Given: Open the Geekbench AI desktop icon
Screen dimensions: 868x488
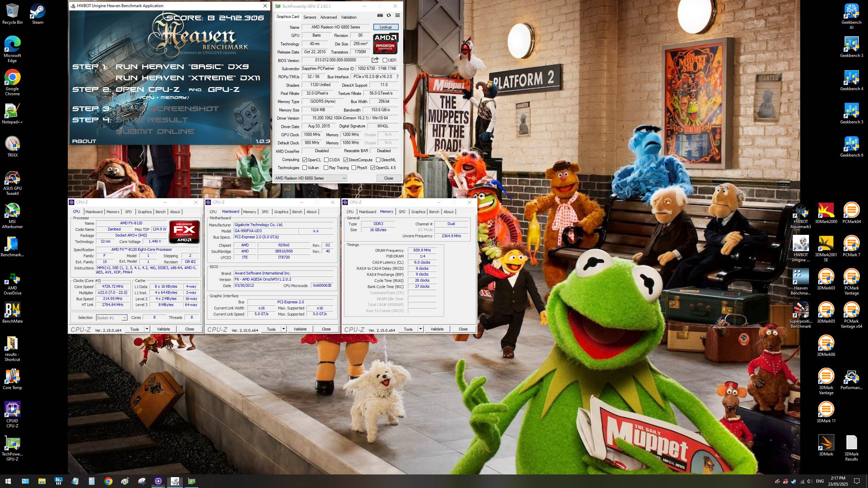Looking at the screenshot, I should coord(851,16).
